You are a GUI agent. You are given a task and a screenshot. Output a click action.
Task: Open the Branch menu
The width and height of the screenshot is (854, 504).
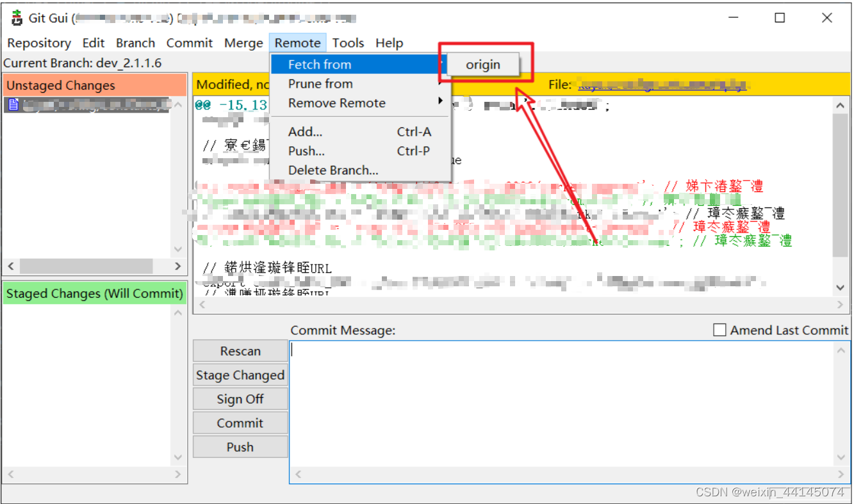coord(135,43)
